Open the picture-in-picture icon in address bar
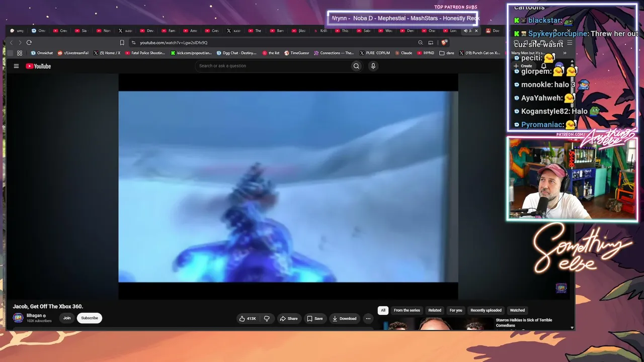This screenshot has width=644, height=362. (431, 43)
